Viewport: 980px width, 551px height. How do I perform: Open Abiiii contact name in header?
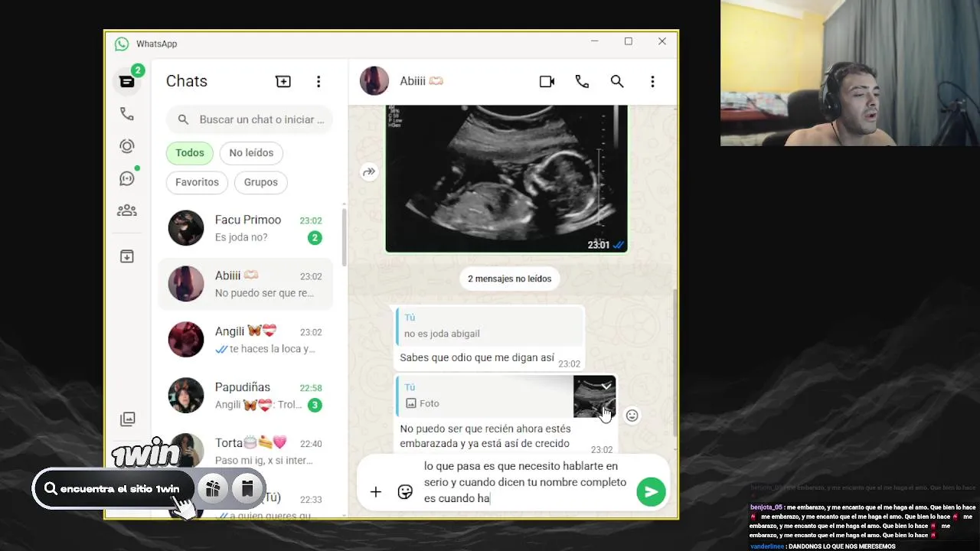(x=421, y=81)
